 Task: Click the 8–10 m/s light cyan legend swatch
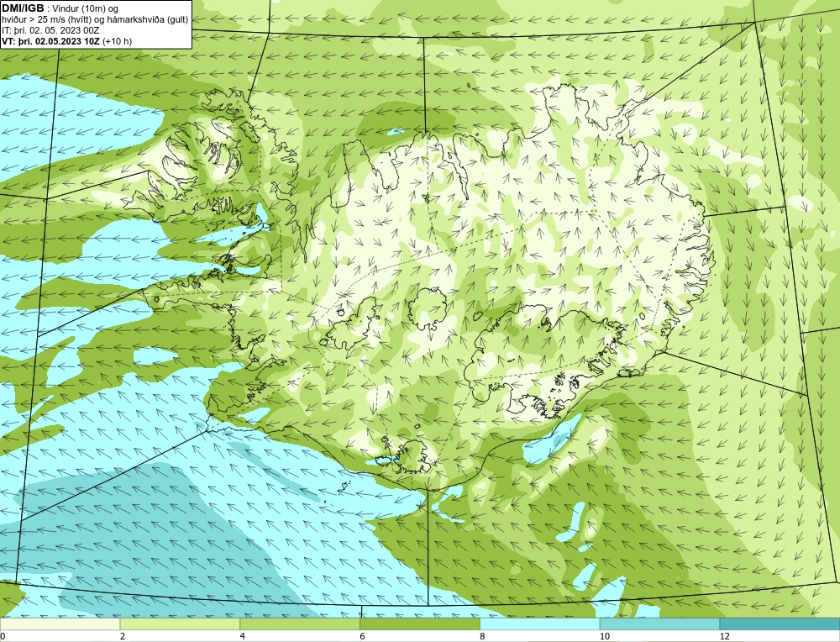(x=540, y=624)
